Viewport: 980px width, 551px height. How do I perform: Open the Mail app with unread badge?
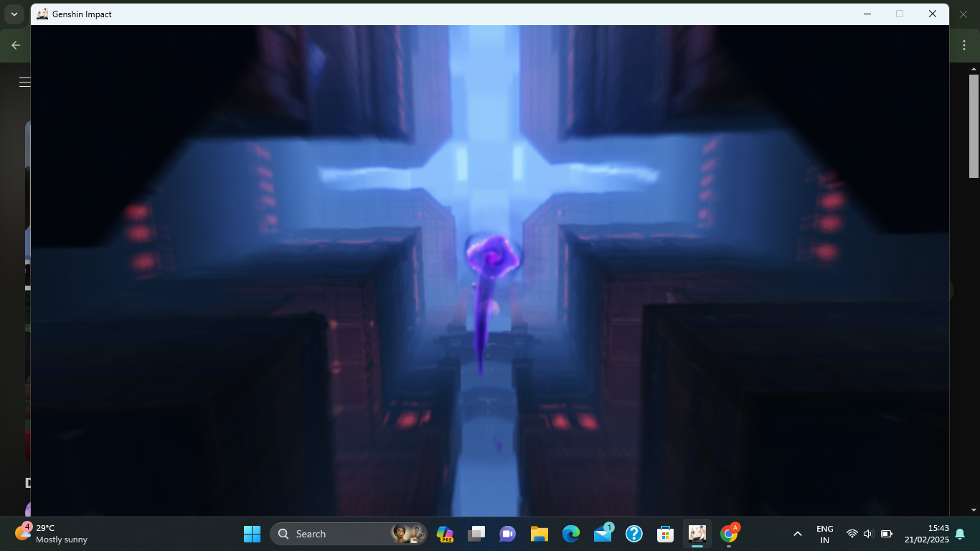pyautogui.click(x=603, y=534)
